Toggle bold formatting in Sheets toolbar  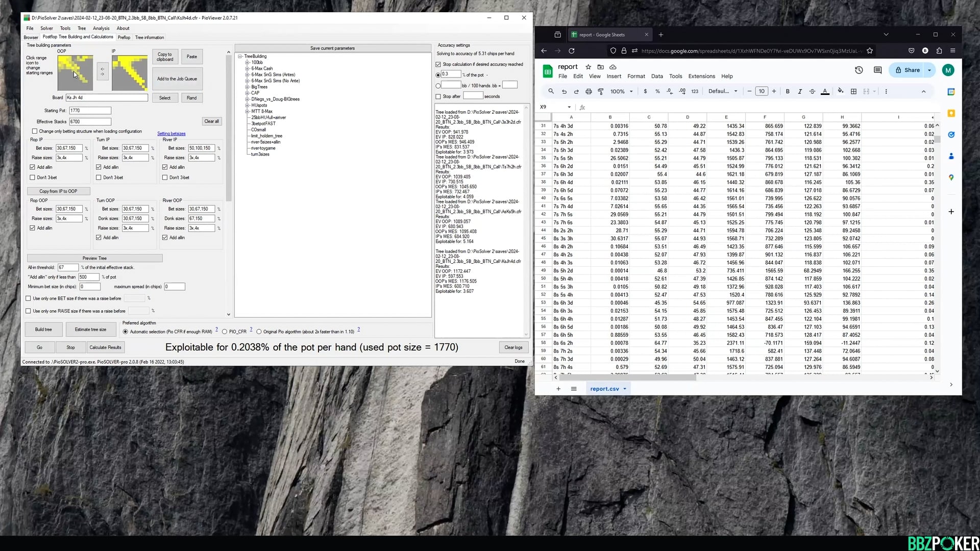[788, 91]
